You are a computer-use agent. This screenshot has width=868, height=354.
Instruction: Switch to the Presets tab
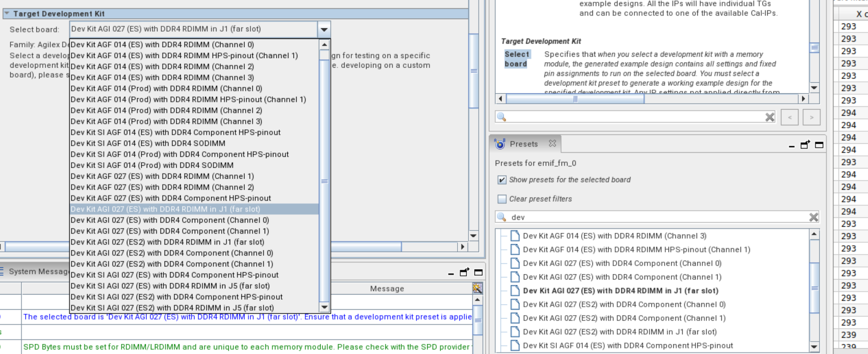tap(523, 144)
